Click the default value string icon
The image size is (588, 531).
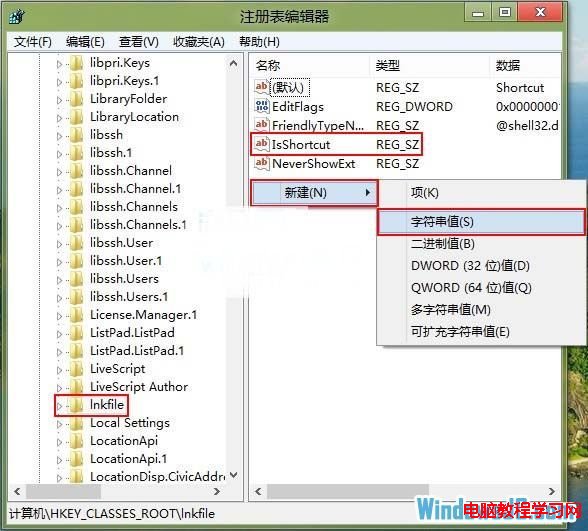click(261, 87)
